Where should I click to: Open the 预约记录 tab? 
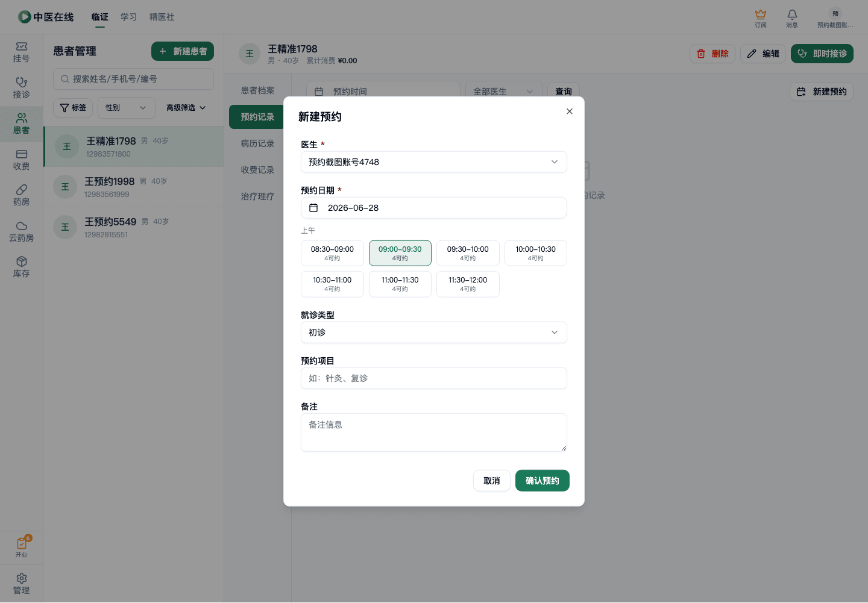coord(257,117)
